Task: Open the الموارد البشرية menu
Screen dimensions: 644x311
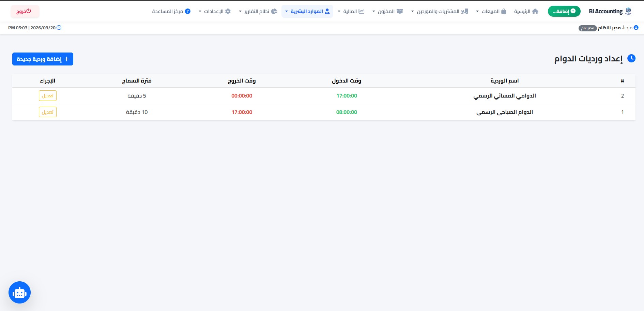Action: click(x=307, y=12)
